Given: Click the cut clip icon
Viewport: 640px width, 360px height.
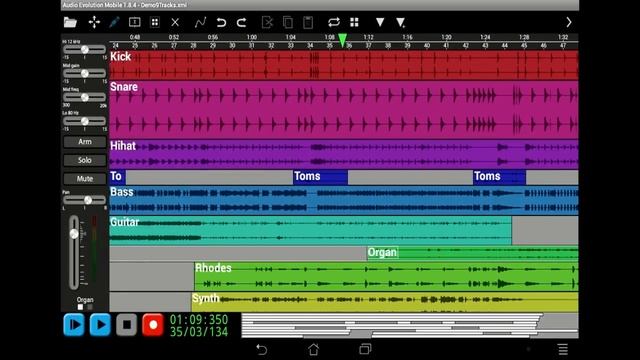Looking at the screenshot, I should [267, 22].
